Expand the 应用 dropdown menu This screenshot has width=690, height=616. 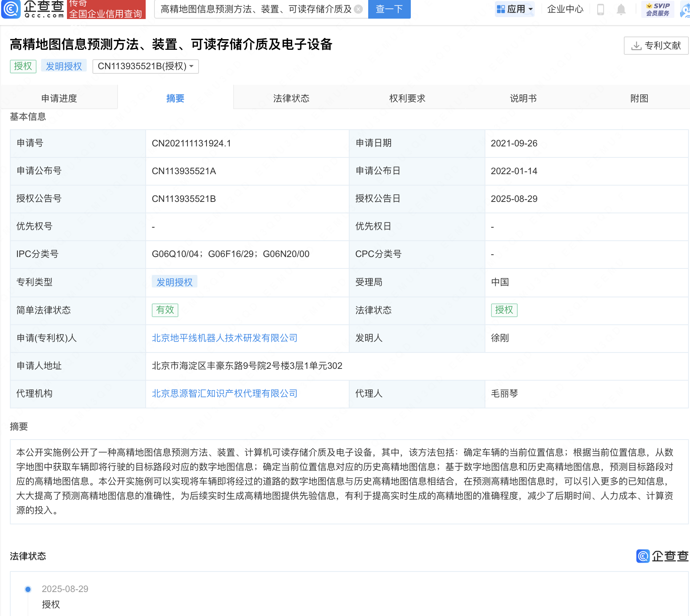click(515, 9)
